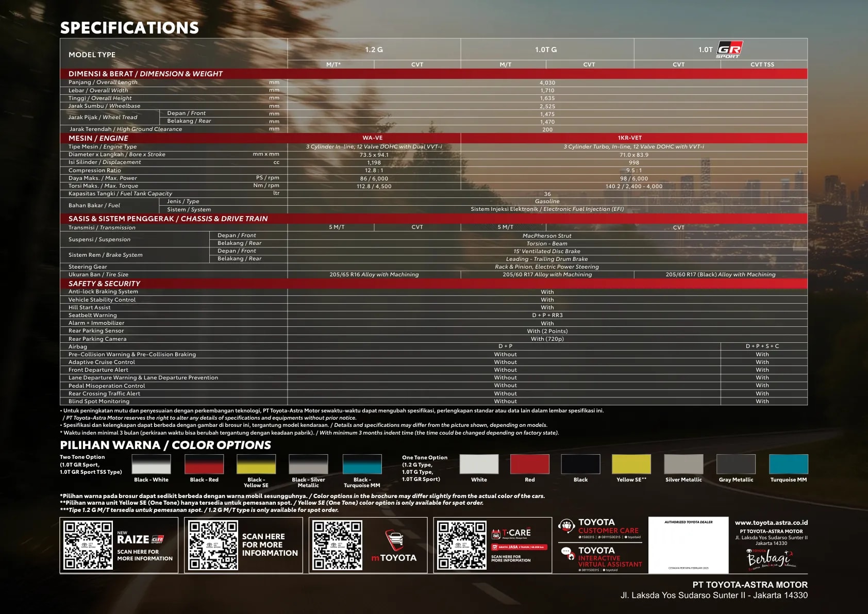Click the Blind Spot Monitoring row label
This screenshot has width=868, height=614.
pyautogui.click(x=99, y=401)
